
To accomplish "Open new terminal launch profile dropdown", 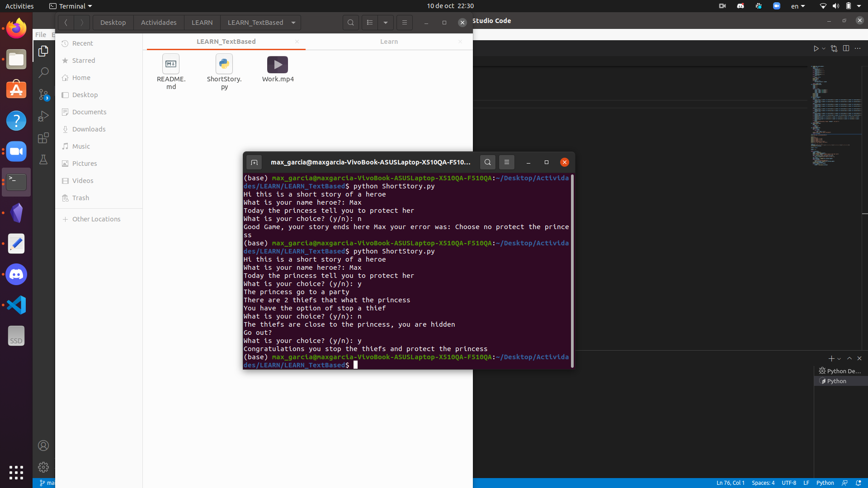I will (x=839, y=359).
